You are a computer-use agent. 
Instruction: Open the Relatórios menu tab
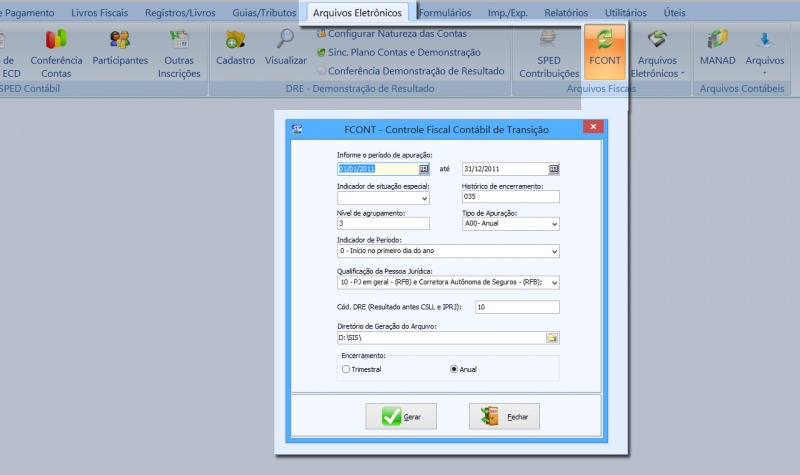tap(566, 12)
